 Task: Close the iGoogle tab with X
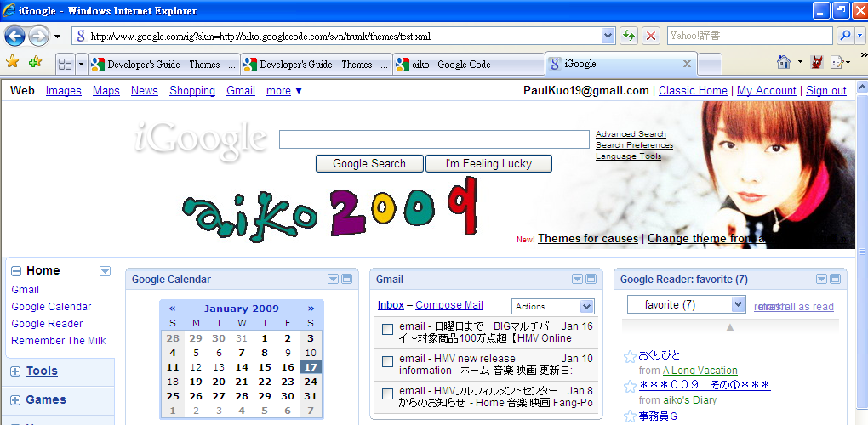pyautogui.click(x=687, y=64)
